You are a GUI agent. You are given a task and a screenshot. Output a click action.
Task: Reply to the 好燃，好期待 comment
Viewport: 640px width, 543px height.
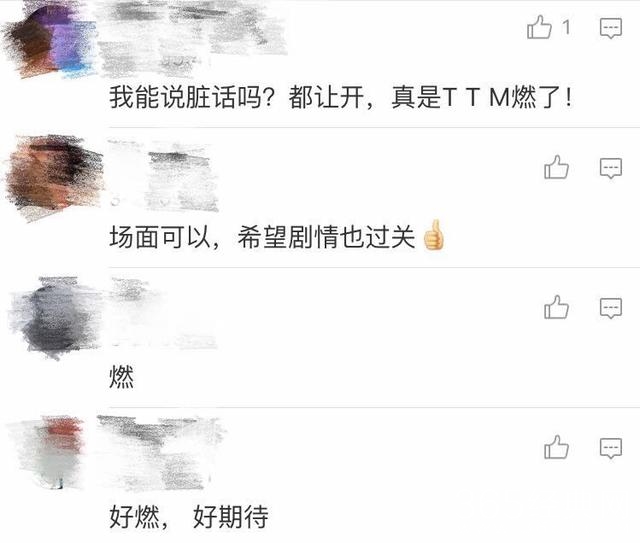[611, 448]
